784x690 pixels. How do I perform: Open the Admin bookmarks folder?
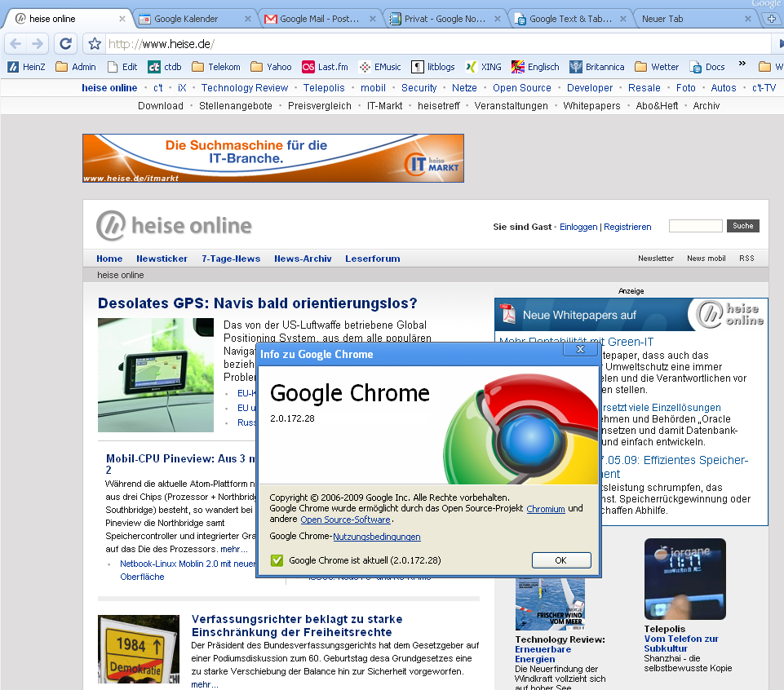click(x=76, y=67)
